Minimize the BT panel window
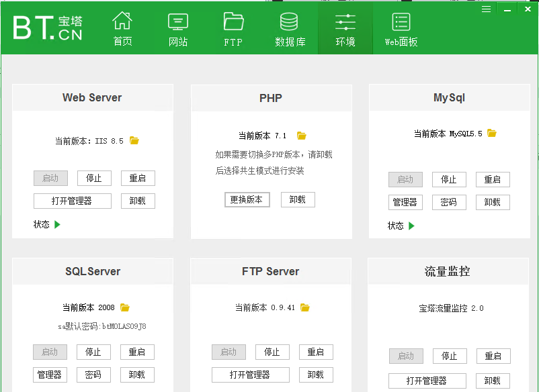This screenshot has height=392, width=539. point(507,9)
